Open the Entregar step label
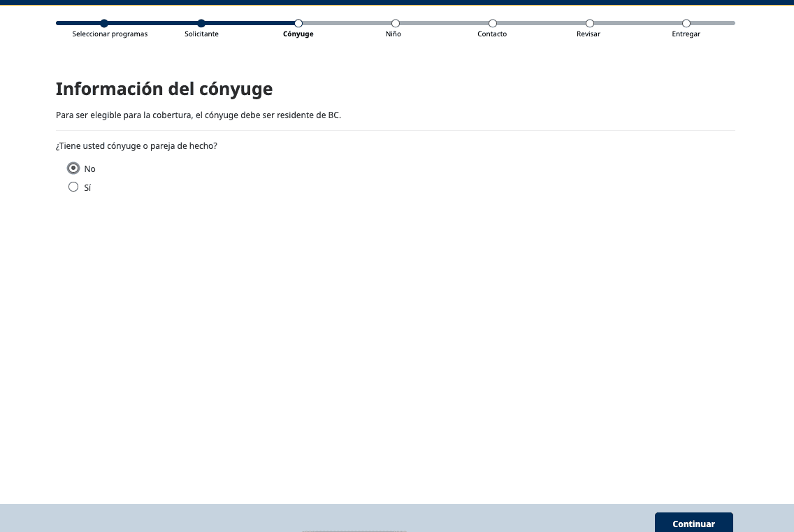The image size is (794, 532). 686,34
